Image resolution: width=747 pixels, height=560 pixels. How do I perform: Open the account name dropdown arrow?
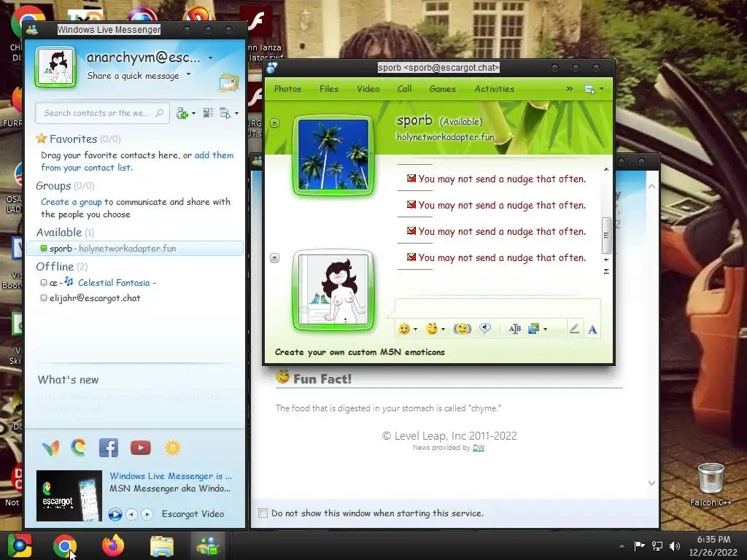[211, 58]
